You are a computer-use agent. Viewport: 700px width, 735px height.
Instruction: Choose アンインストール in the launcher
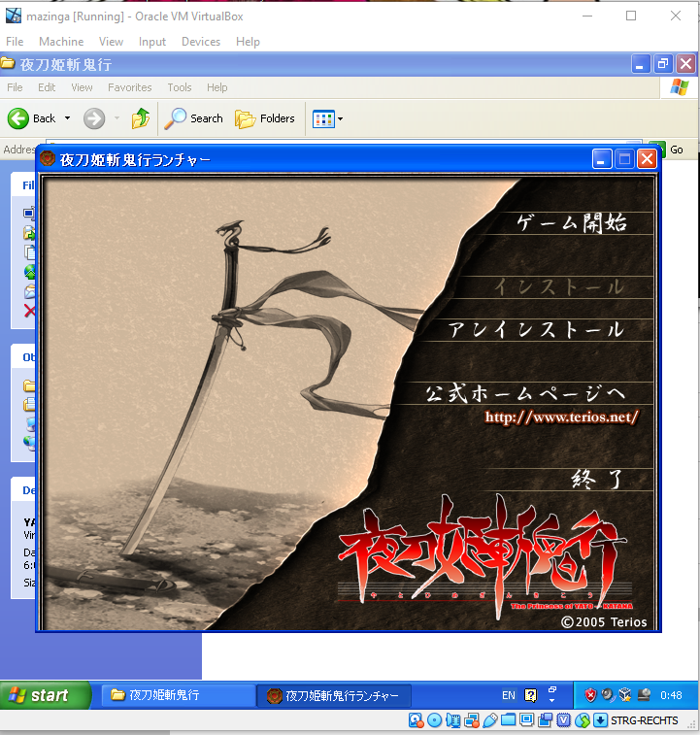(536, 329)
